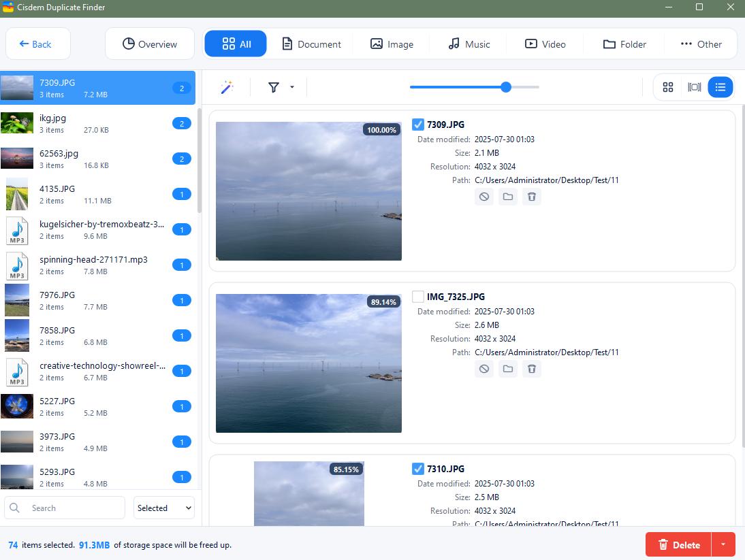Click kugelsicher MP3 file icon
Screen dimensions: 745x560
click(x=17, y=230)
